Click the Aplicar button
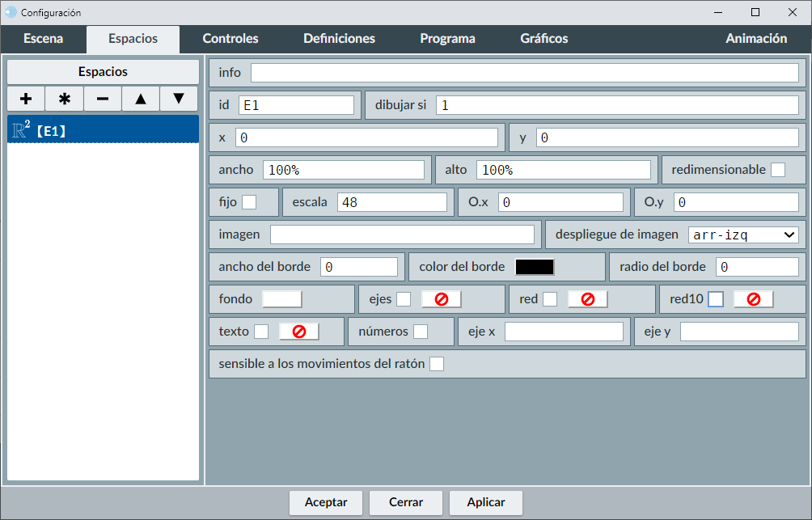Image resolution: width=812 pixels, height=520 pixels. 486,502
